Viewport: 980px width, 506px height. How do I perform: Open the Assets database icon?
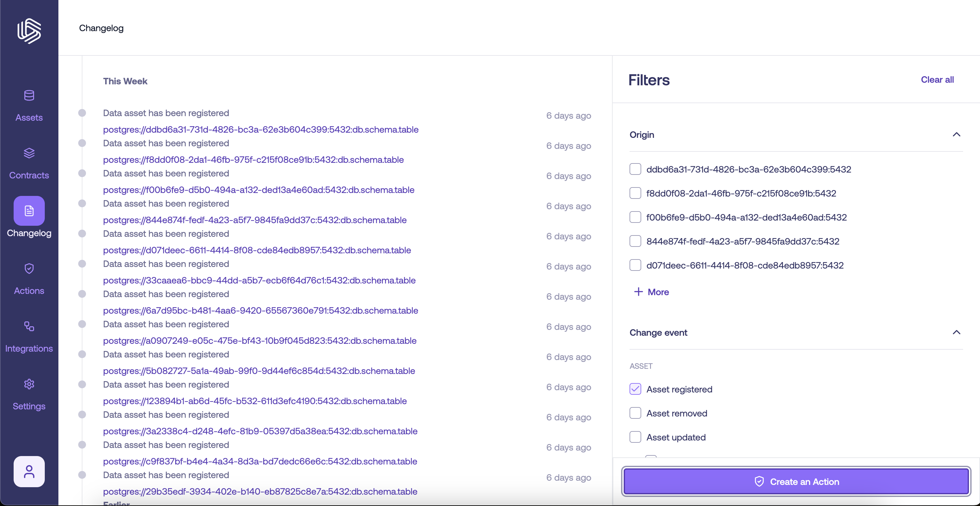(x=29, y=95)
